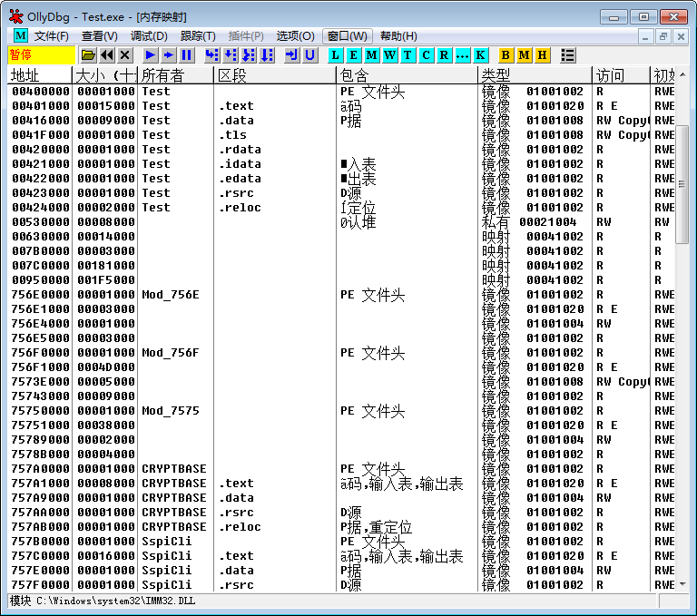Open Windows list with W icon
The width and height of the screenshot is (697, 616).
[x=390, y=55]
